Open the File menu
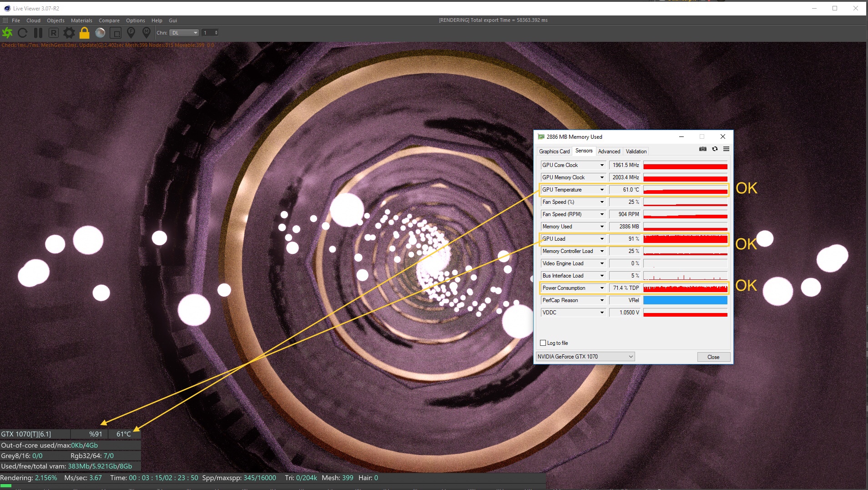Image resolution: width=868 pixels, height=490 pixels. coord(16,20)
